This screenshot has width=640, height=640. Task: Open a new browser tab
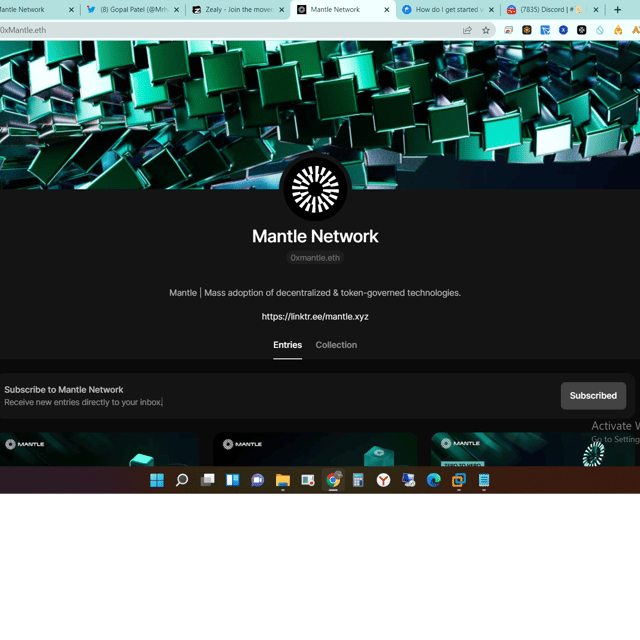617,9
